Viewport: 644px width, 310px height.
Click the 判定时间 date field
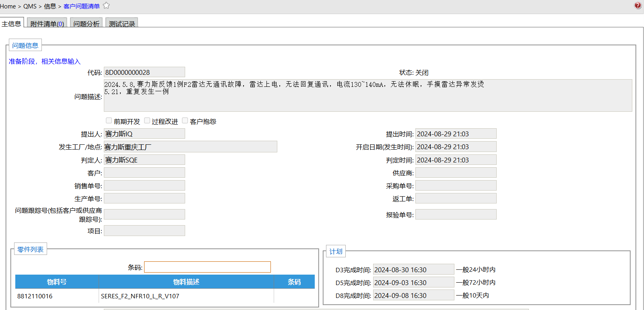click(456, 160)
